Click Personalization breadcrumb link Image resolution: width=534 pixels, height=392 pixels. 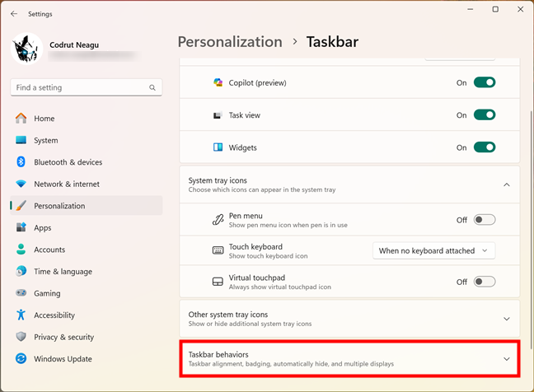pyautogui.click(x=230, y=42)
